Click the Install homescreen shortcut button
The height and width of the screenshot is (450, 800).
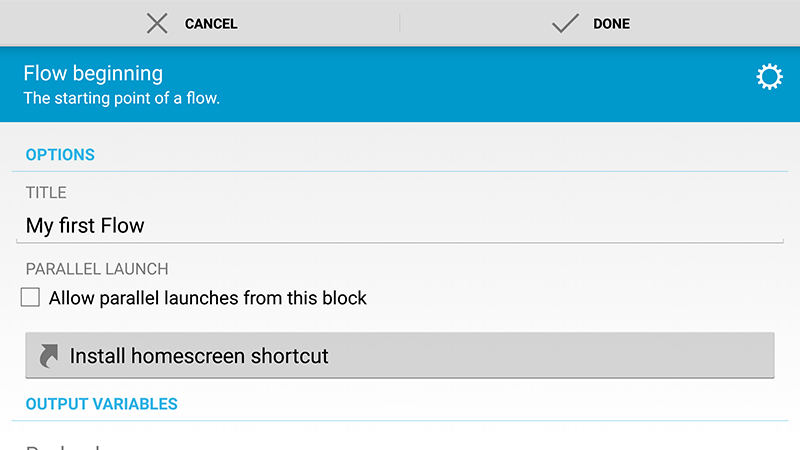click(x=399, y=355)
